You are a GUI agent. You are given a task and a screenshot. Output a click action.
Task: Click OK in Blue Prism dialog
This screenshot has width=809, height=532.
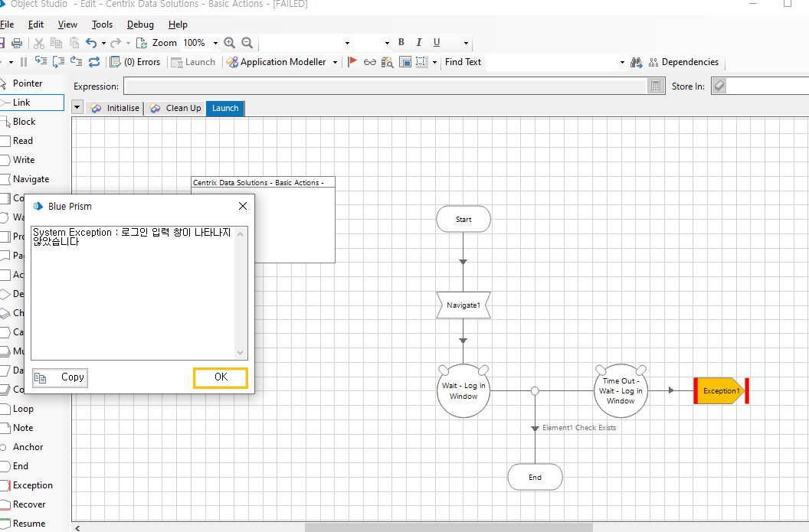(x=221, y=377)
